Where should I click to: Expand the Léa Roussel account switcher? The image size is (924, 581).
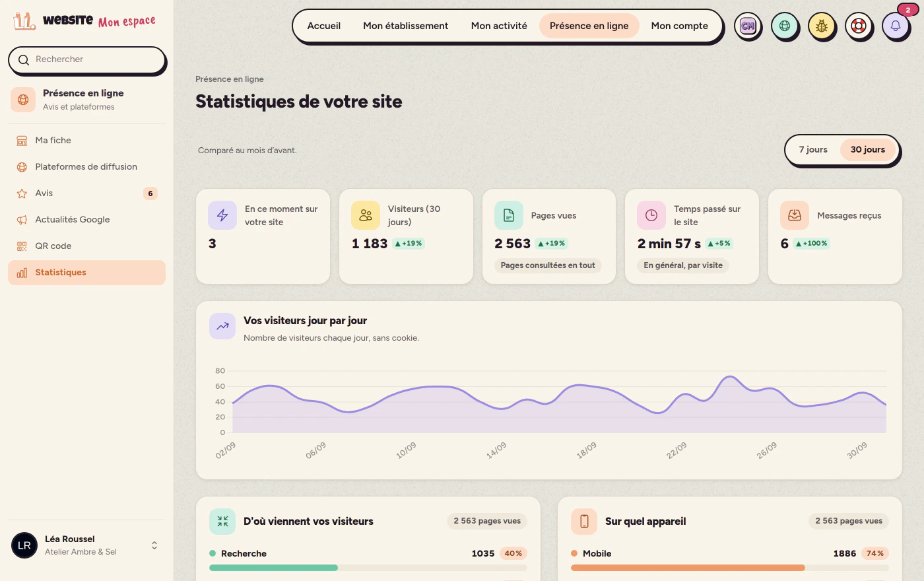click(x=154, y=545)
